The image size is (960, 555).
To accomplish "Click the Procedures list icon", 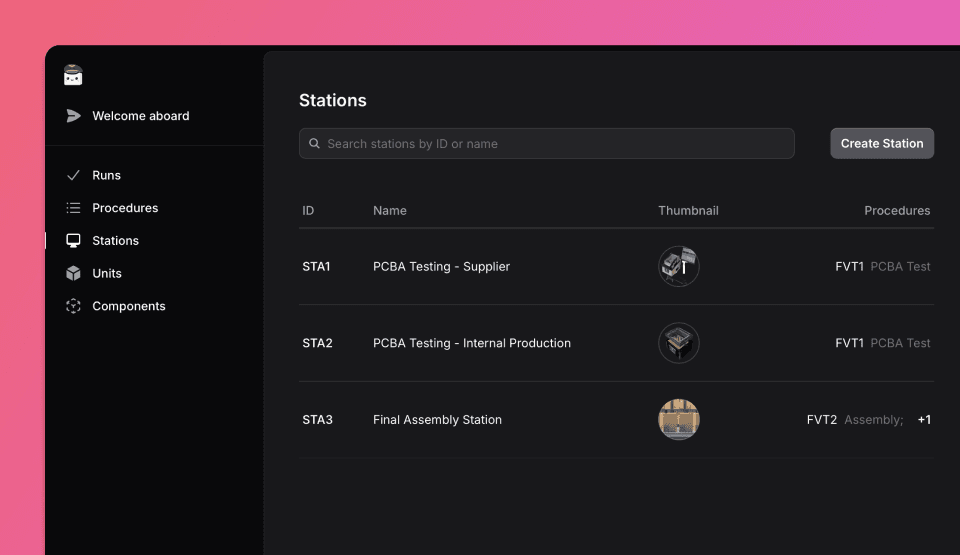I will [73, 208].
